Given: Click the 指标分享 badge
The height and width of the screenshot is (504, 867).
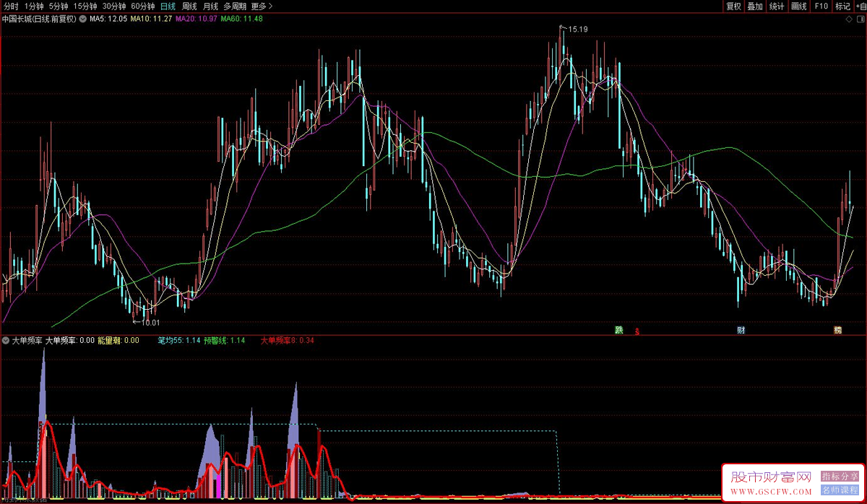Looking at the screenshot, I should (840, 477).
